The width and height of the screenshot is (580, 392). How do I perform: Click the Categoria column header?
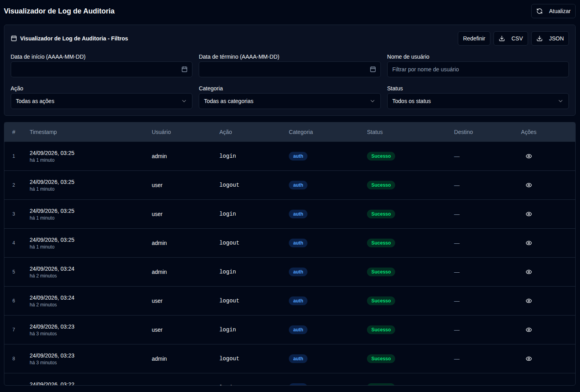pos(301,132)
